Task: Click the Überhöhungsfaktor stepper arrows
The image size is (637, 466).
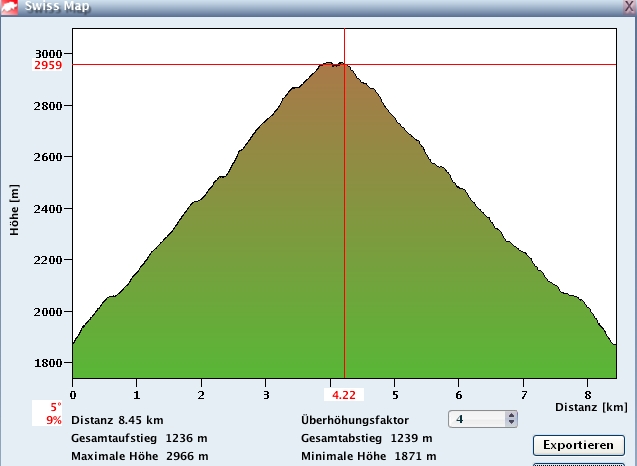Action: [511, 419]
